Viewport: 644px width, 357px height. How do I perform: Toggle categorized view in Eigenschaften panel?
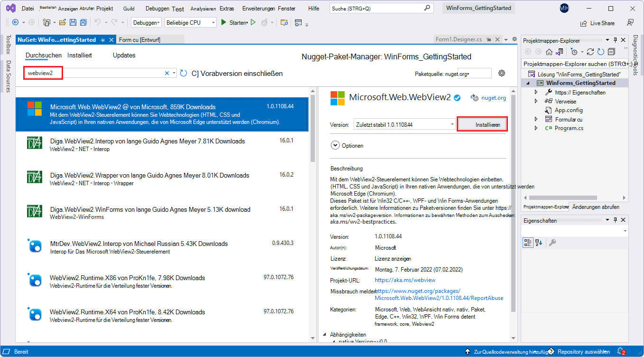pyautogui.click(x=527, y=243)
